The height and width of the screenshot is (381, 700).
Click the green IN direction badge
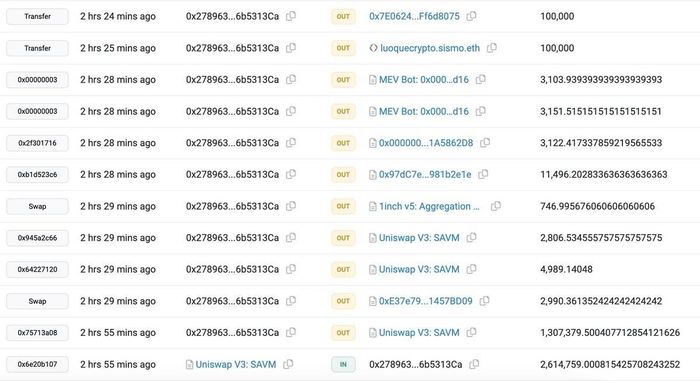343,364
